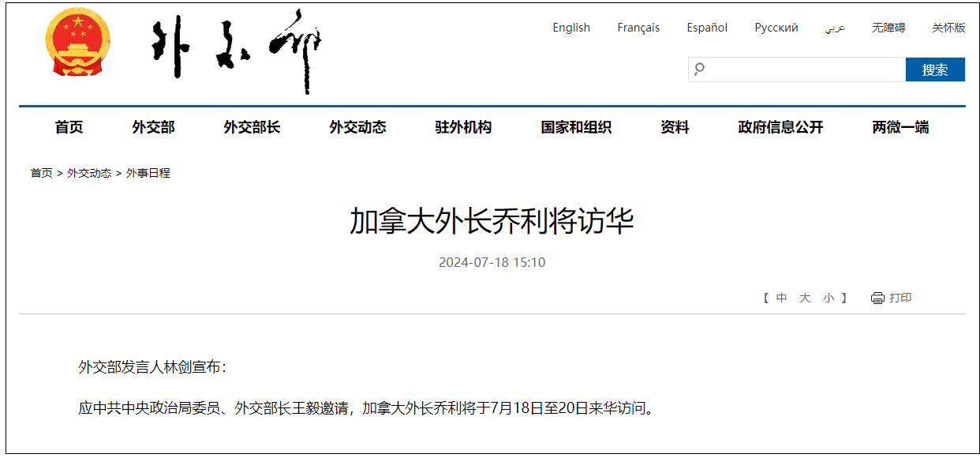The image size is (980, 458).
Task: Click 外事日程 in the breadcrumb
Action: (x=148, y=173)
